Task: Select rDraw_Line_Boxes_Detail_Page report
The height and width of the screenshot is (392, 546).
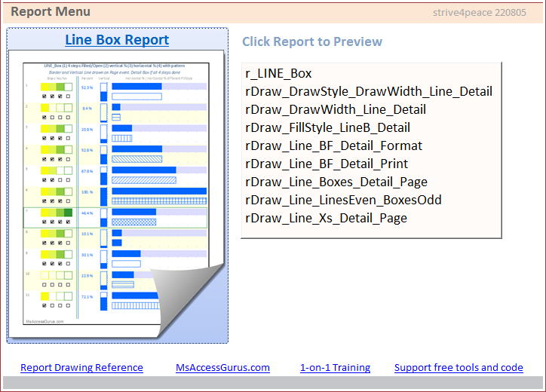Action: click(371, 182)
